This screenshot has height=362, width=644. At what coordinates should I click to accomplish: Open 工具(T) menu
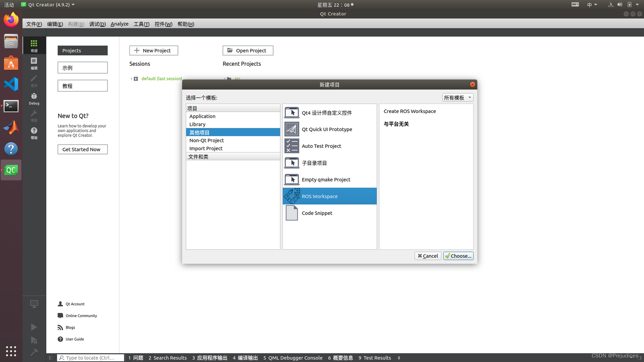click(x=141, y=24)
